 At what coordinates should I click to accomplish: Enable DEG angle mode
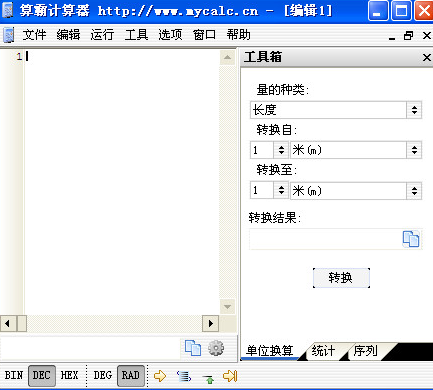click(102, 375)
